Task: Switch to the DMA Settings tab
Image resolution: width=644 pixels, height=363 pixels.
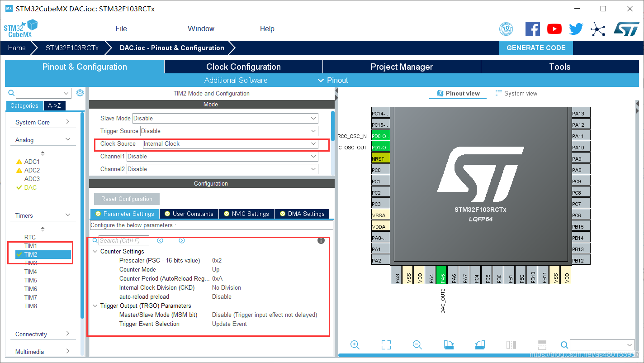Action: [x=302, y=214]
